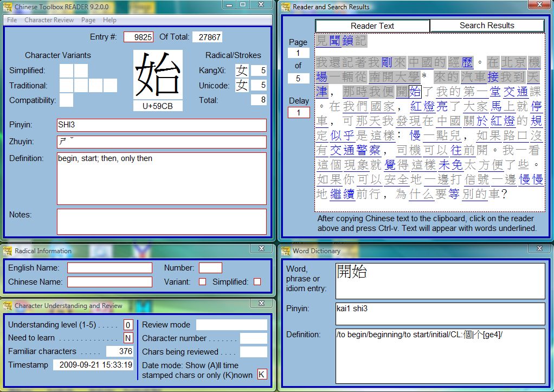This screenshot has height=392, width=554.
Task: Click the Entry # number field
Action: [x=138, y=37]
